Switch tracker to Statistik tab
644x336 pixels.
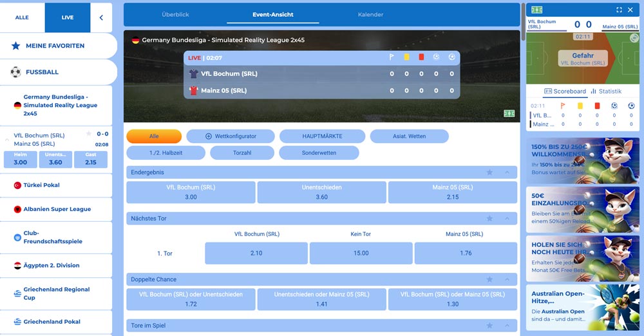606,92
